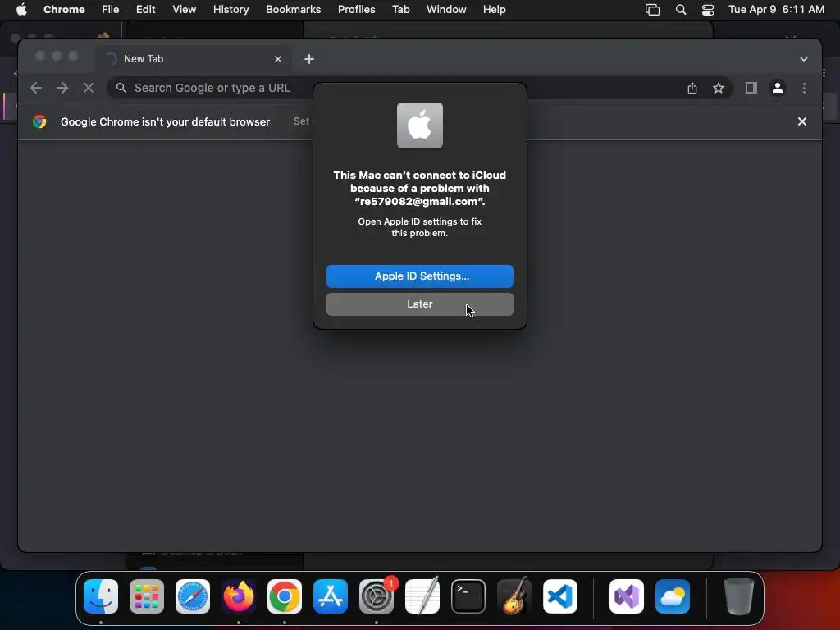Expand the tab search chevron
840x630 pixels.
click(804, 59)
